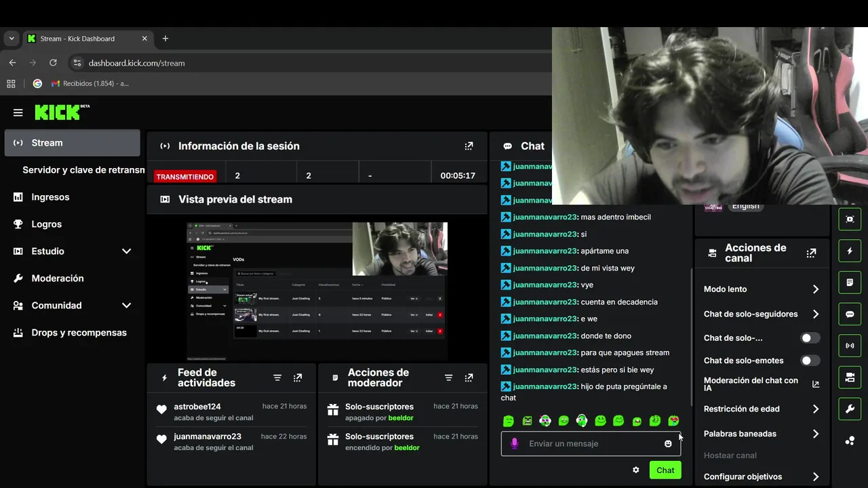Open Restricción de edad options chevron
The height and width of the screenshot is (488, 868).
pyautogui.click(x=816, y=409)
